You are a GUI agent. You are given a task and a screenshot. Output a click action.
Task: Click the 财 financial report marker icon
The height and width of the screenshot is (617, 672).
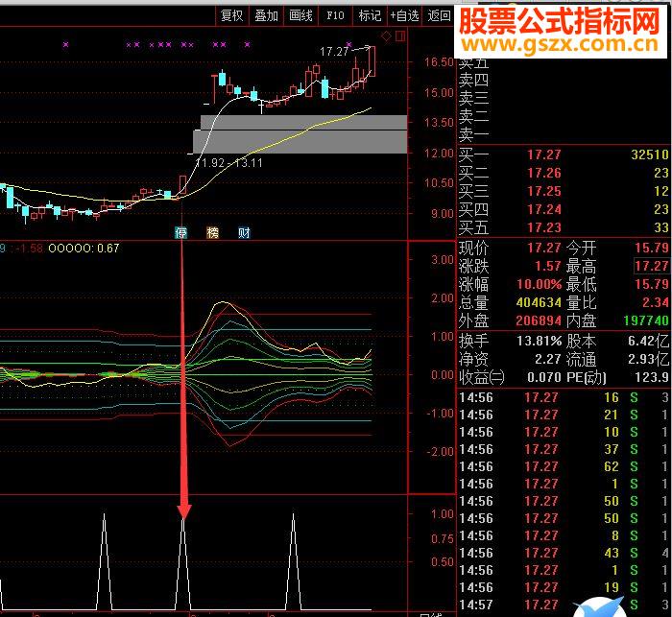click(244, 232)
